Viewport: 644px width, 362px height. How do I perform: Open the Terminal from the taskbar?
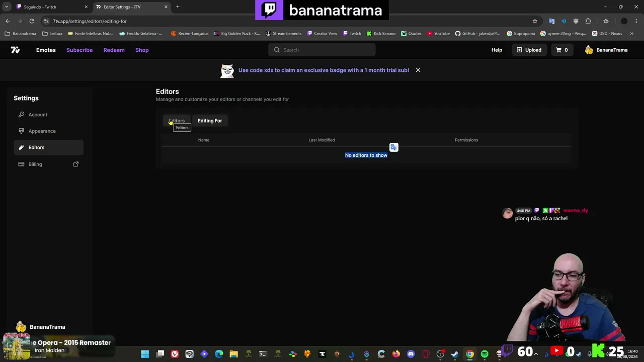[x=263, y=354]
